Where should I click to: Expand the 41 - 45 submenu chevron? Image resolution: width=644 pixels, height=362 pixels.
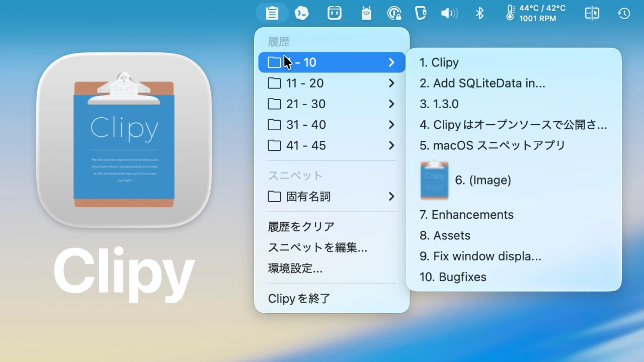click(x=391, y=145)
